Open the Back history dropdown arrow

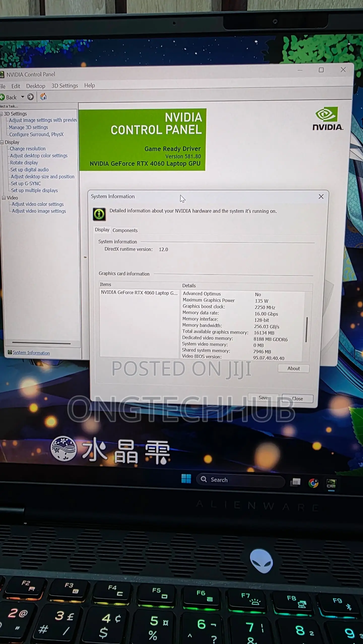pos(23,97)
